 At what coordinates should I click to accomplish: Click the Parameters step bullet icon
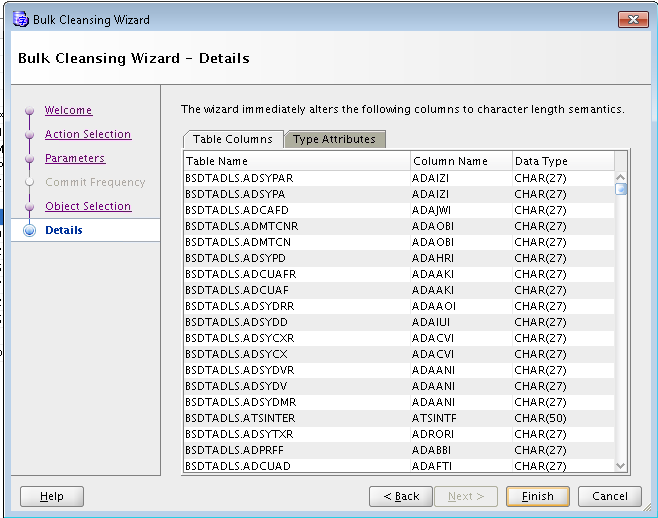coord(28,159)
